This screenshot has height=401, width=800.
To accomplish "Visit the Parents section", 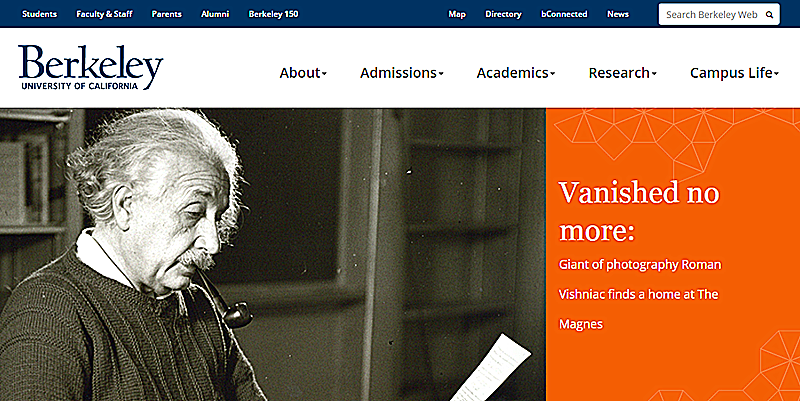I will click(x=166, y=14).
